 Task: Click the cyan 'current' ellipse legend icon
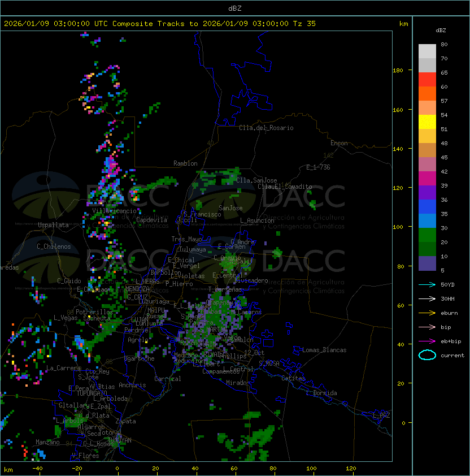[x=427, y=355]
